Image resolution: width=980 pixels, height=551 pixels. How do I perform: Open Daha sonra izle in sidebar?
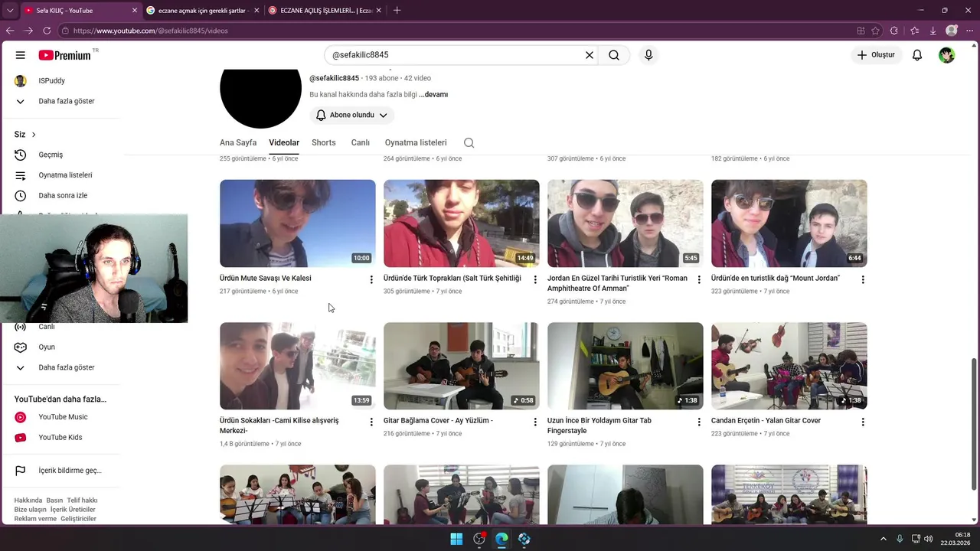(64, 195)
